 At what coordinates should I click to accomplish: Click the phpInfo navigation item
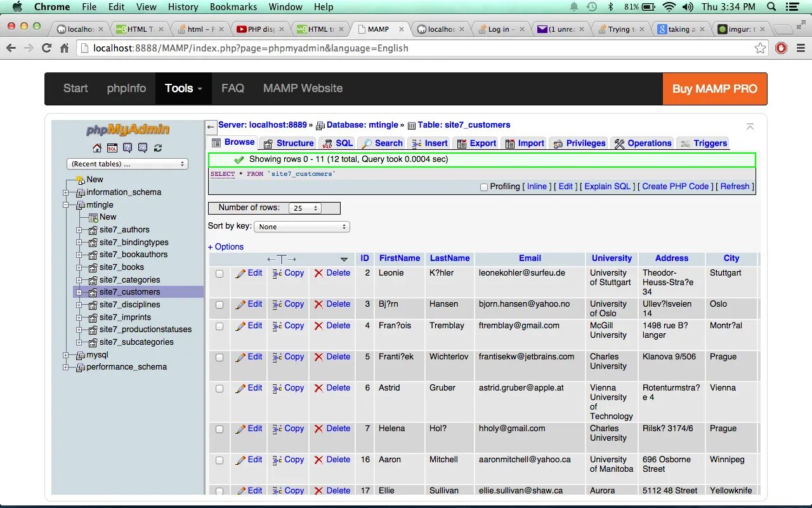tap(126, 88)
